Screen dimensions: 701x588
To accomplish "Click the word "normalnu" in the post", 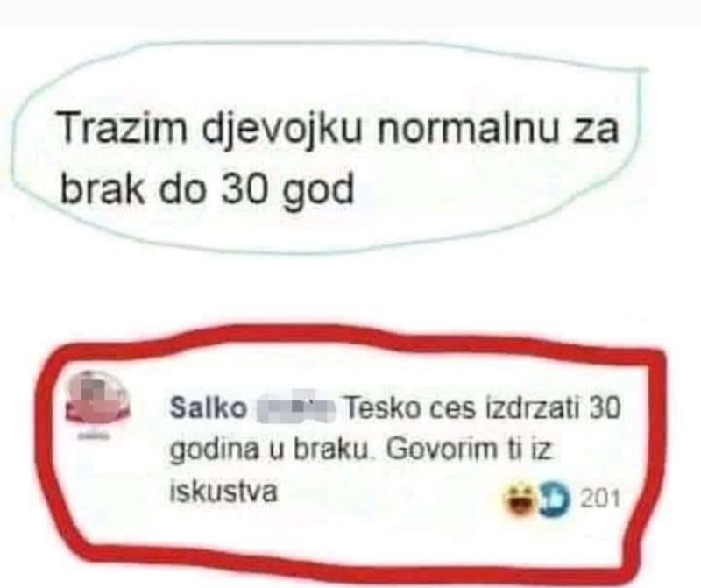I will coord(464,128).
